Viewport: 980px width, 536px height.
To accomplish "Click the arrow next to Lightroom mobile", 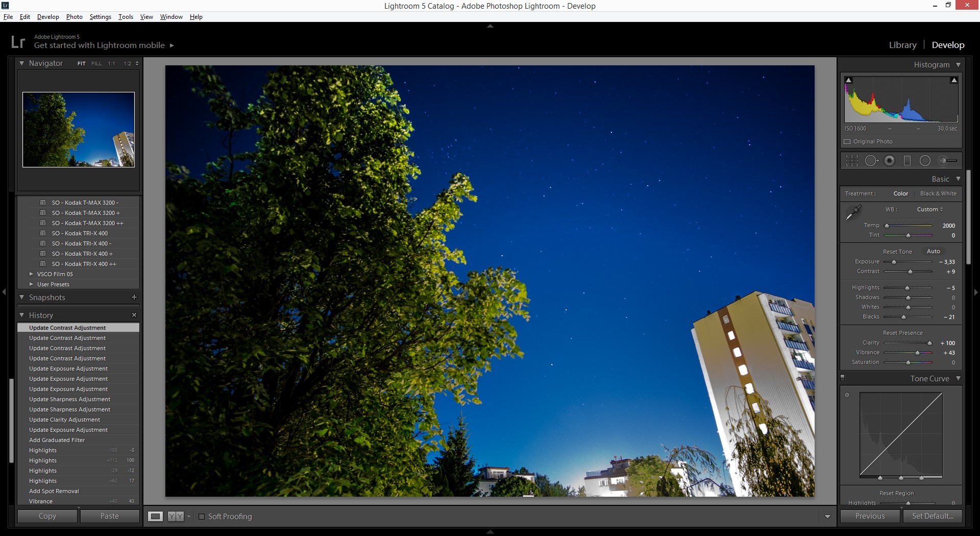I will [172, 45].
